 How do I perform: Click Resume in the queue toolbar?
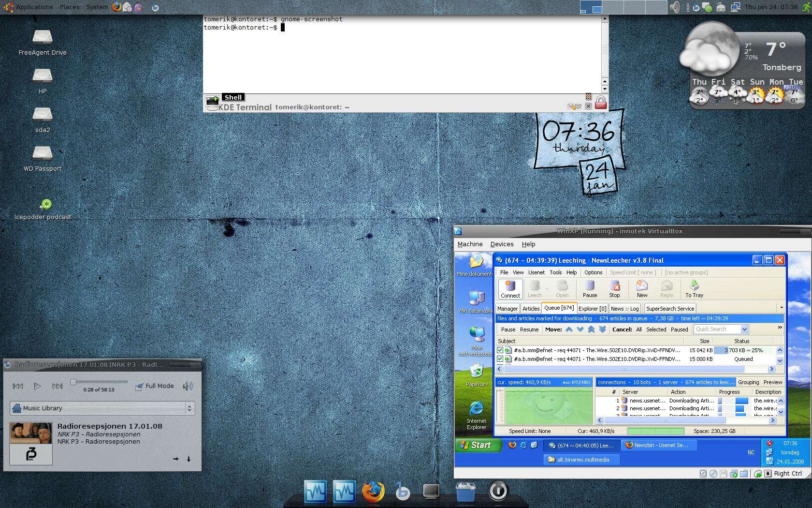click(x=529, y=329)
